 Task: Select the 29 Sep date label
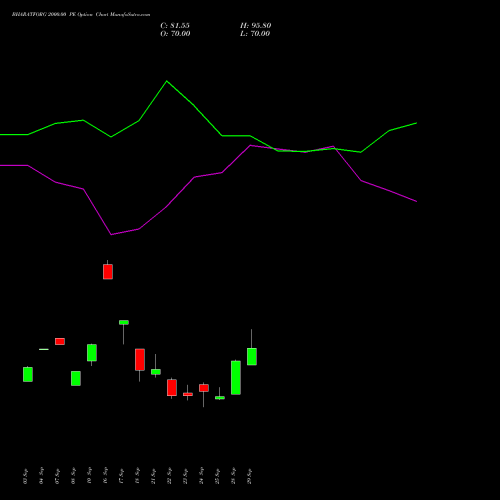point(249,476)
